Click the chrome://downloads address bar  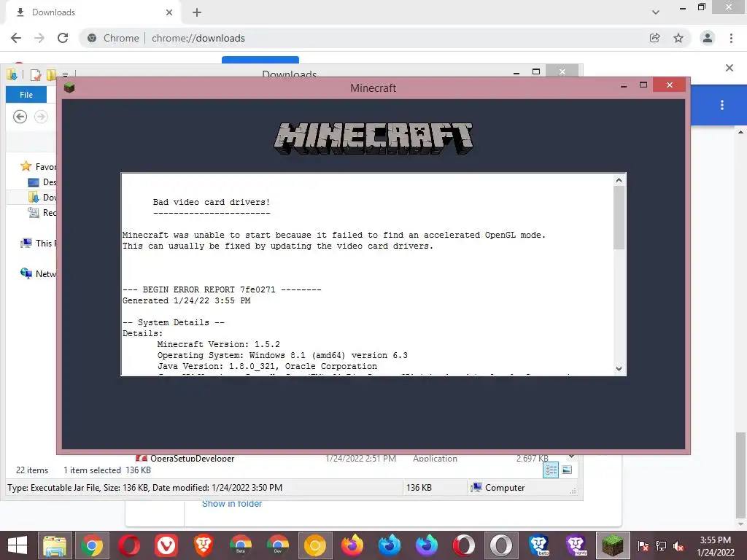pyautogui.click(x=362, y=38)
